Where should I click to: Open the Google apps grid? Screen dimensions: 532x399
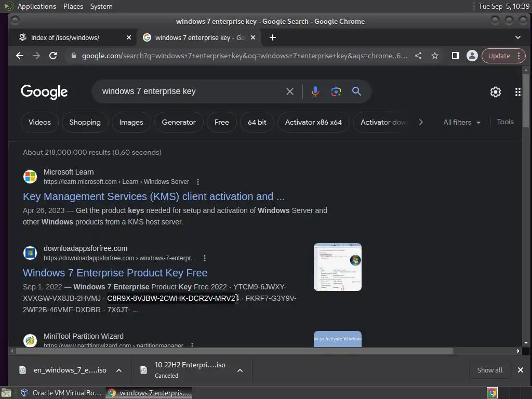(x=518, y=91)
